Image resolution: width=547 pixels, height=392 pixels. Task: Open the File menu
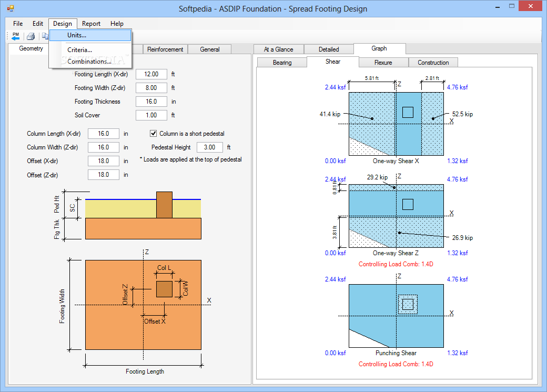coord(18,23)
